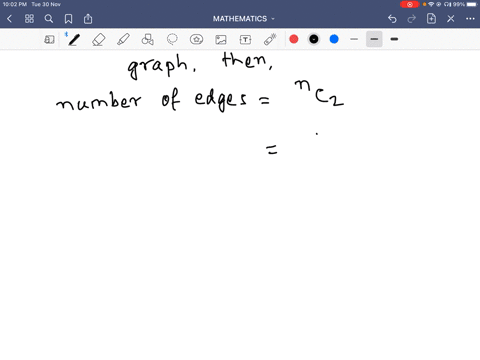The height and width of the screenshot is (360, 480).
Task: Open the search magnifier
Action: tap(49, 19)
